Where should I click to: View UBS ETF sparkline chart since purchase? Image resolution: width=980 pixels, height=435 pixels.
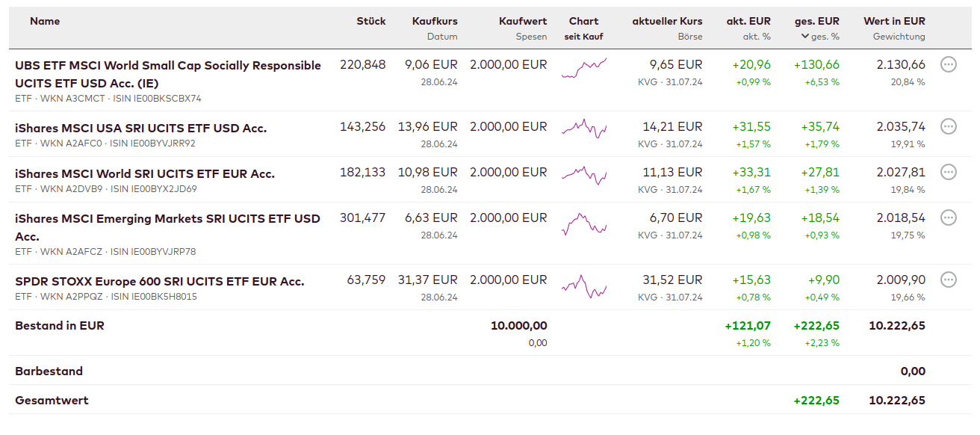pos(583,68)
